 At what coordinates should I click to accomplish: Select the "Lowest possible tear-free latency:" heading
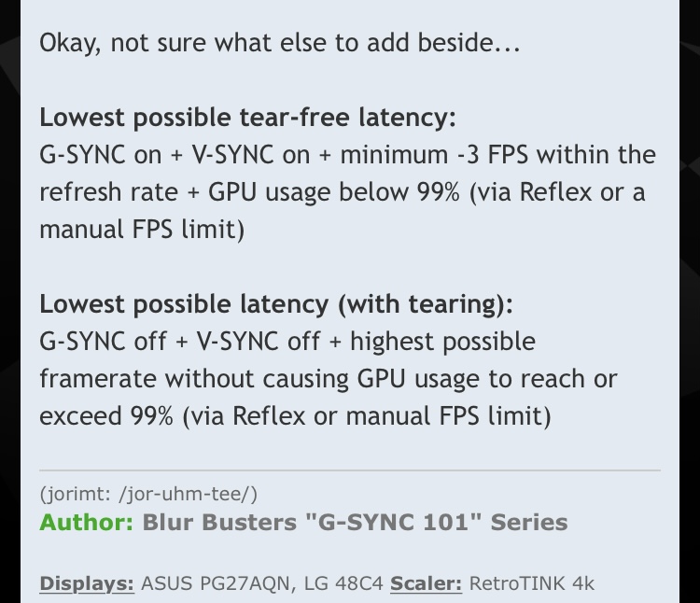247,119
